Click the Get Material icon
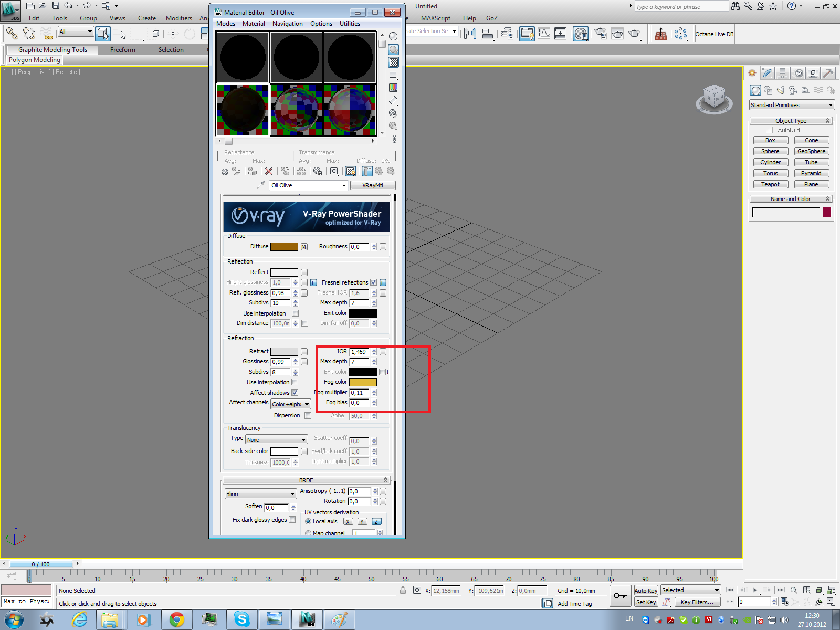840x630 pixels. coord(225,171)
